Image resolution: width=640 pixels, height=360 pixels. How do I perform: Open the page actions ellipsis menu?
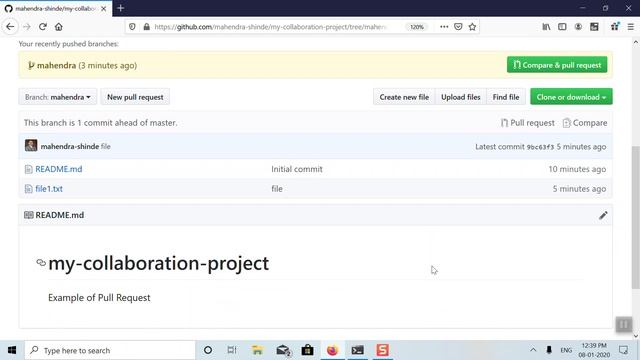point(444,27)
